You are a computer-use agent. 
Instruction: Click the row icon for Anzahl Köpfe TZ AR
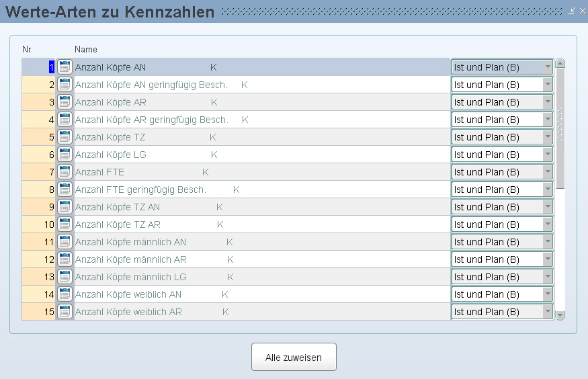coord(65,224)
